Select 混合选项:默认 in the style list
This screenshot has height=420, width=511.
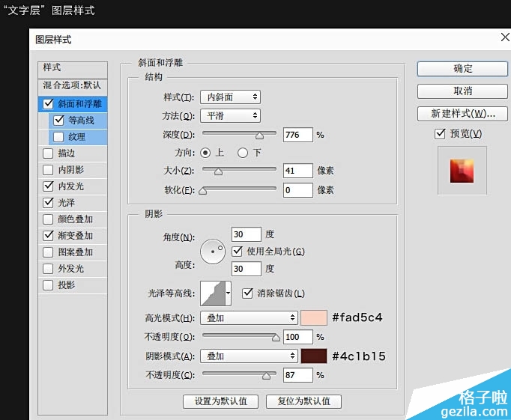[72, 85]
